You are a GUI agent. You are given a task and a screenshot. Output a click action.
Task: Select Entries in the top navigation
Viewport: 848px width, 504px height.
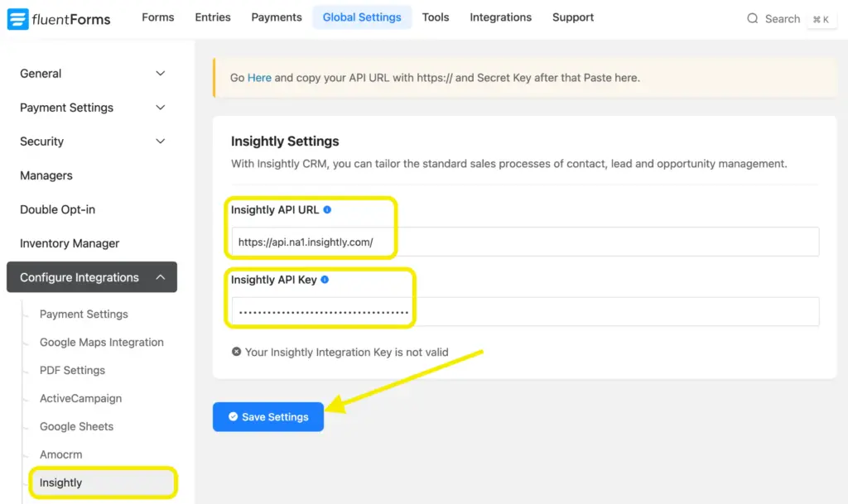point(212,17)
